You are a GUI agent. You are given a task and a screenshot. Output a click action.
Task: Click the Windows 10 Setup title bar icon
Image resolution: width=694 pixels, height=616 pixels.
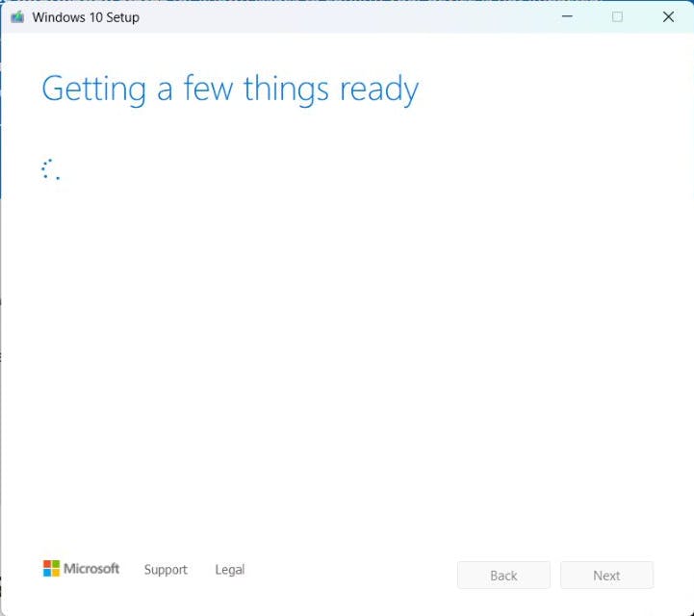(x=17, y=17)
